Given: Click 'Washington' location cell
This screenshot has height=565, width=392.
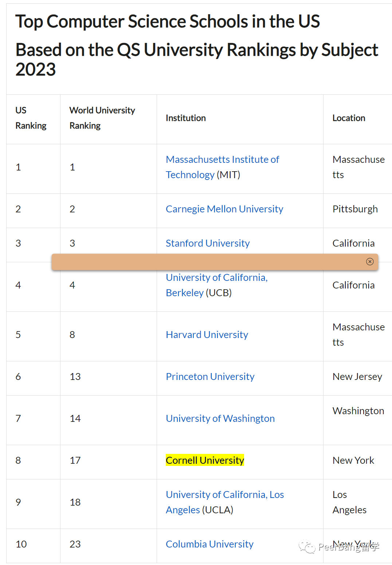Looking at the screenshot, I should click(x=358, y=411).
